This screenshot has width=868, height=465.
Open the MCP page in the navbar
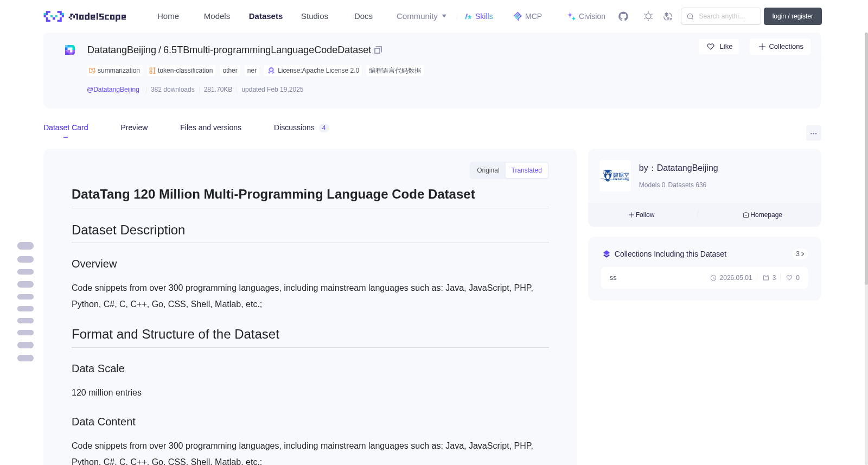(x=527, y=16)
